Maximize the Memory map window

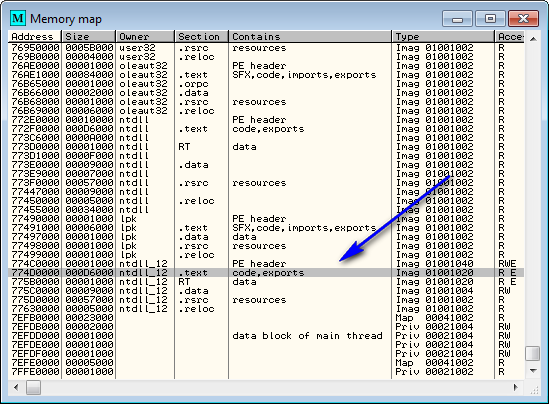(490, 18)
